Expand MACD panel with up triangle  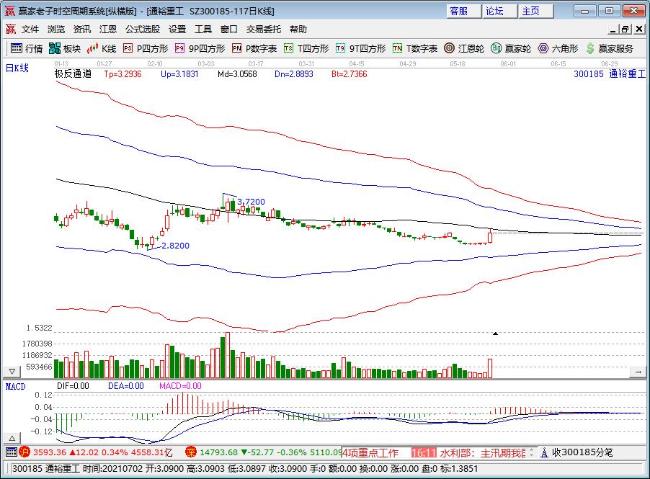(x=12, y=438)
